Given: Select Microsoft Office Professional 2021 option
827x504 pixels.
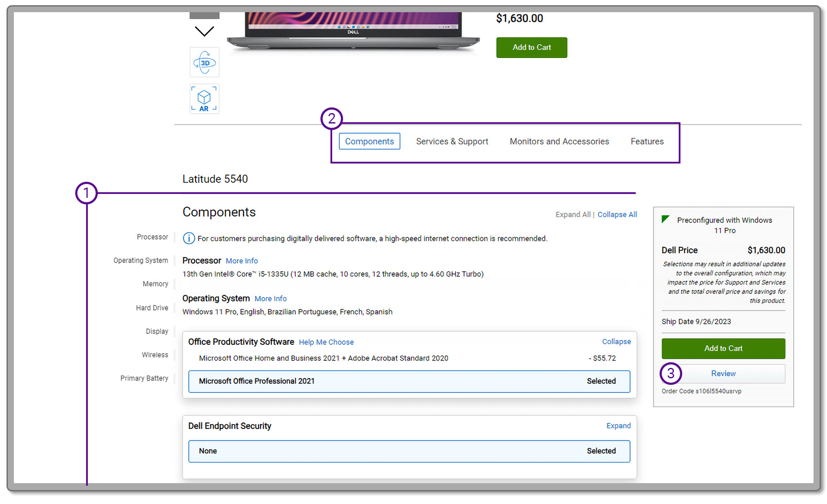Looking at the screenshot, I should [409, 381].
